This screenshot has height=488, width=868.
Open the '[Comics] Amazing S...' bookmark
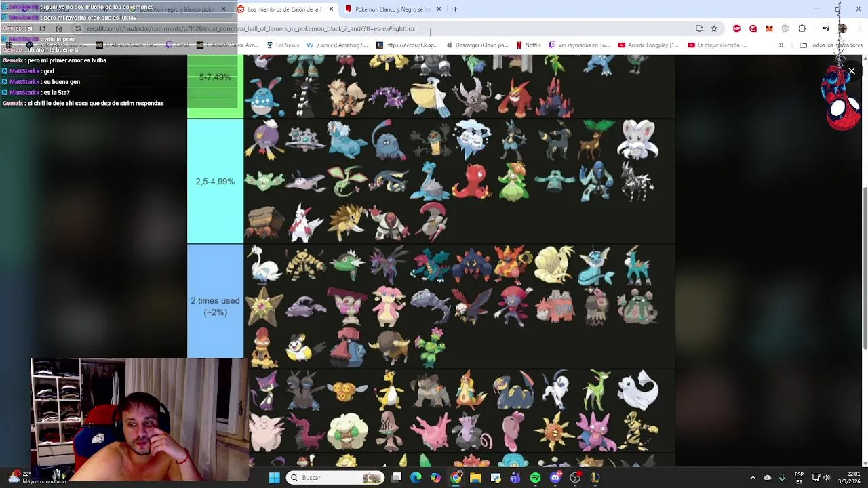click(x=337, y=45)
